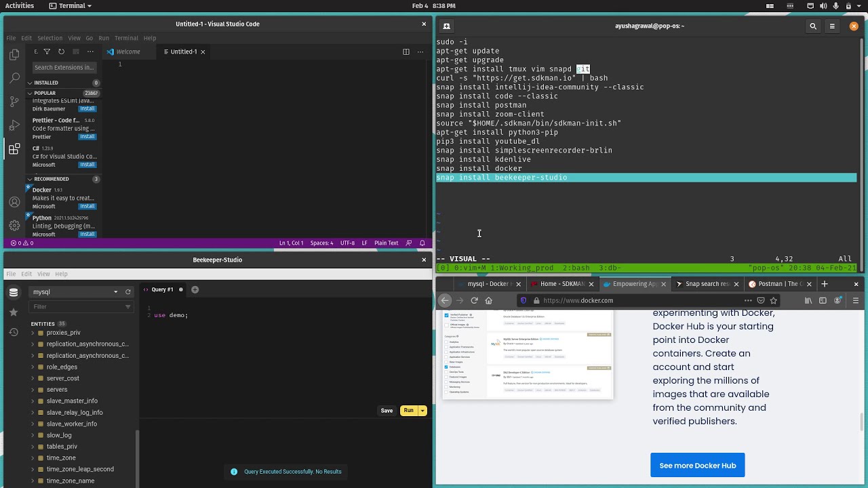Screen dimensions: 868x488
Task: Run the query in Beekeeper
Action: (408, 411)
